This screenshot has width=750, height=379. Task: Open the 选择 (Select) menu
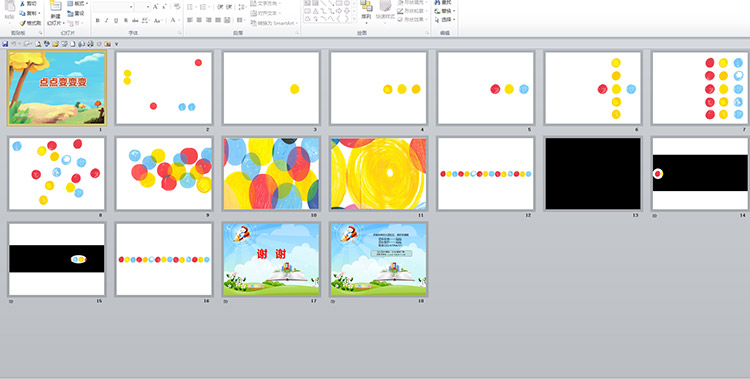point(445,20)
